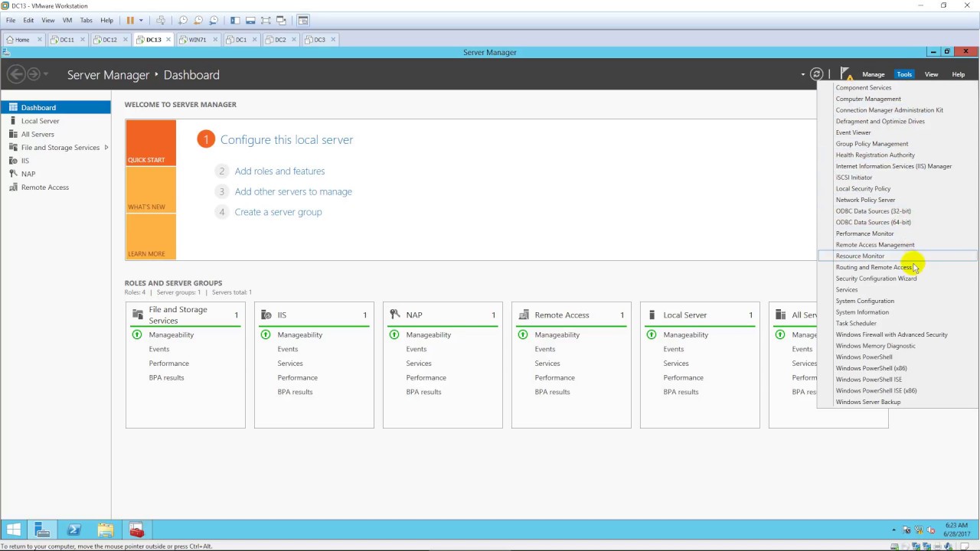The width and height of the screenshot is (980, 551).
Task: Open the Windows Start button
Action: (14, 530)
